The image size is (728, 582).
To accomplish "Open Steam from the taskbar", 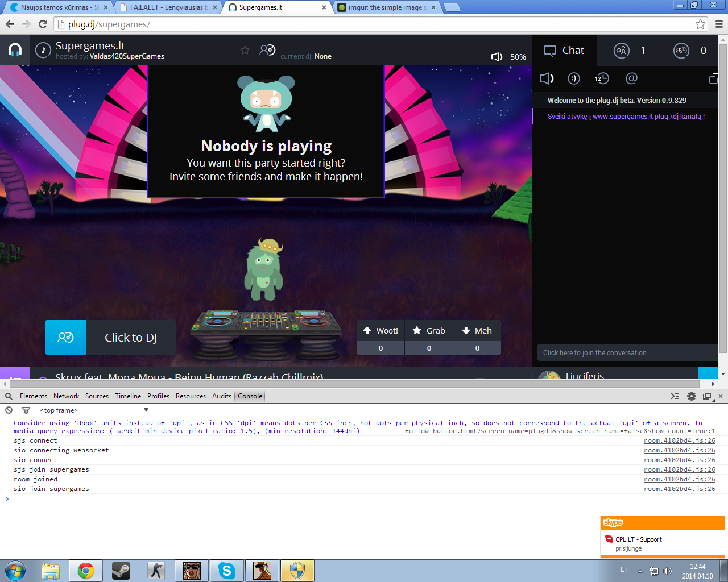I will click(121, 571).
